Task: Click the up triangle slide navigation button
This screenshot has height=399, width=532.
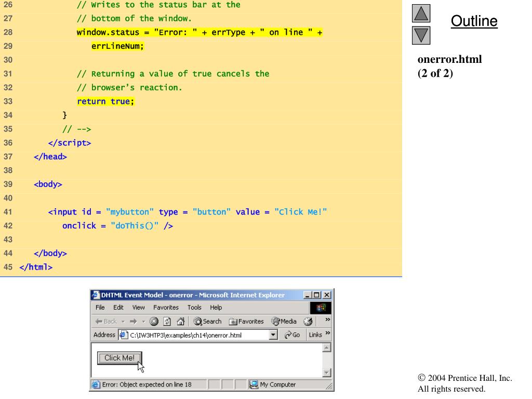Action: click(x=421, y=13)
